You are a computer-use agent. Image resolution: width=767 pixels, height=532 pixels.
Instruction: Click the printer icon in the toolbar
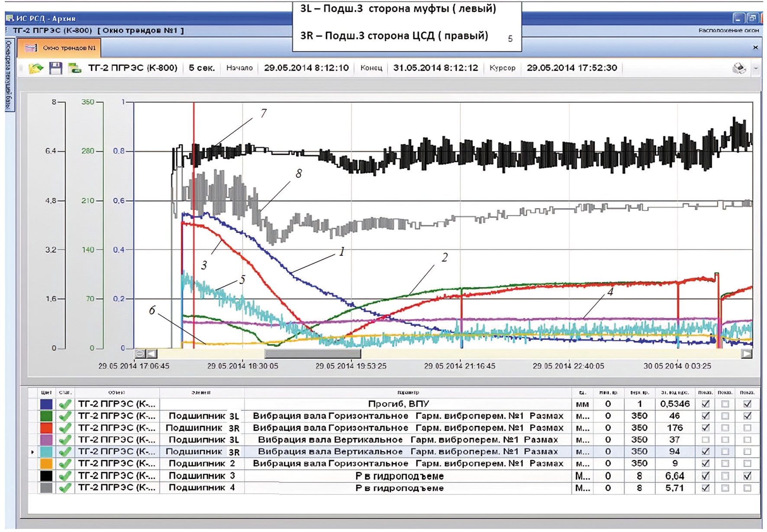[740, 68]
